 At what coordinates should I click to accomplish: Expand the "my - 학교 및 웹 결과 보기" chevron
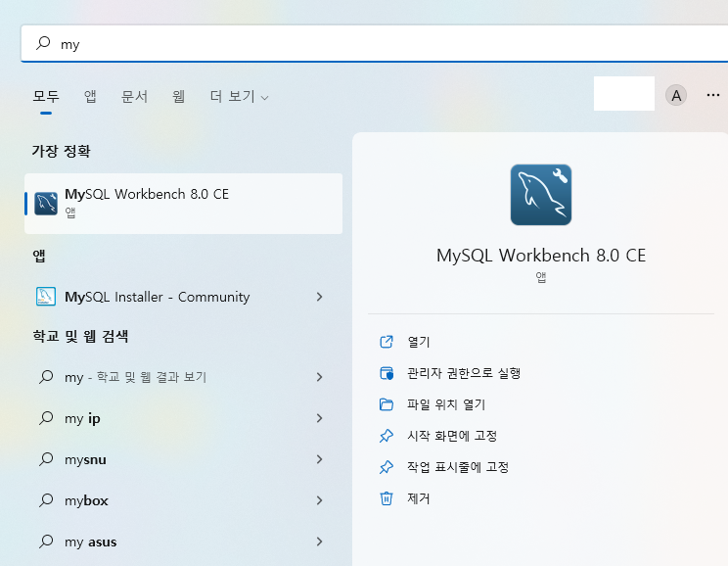(x=319, y=377)
